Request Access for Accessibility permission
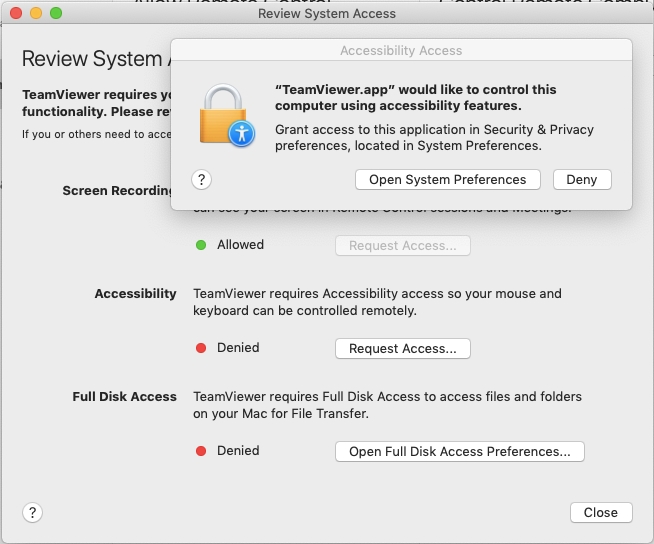This screenshot has height=544, width=654. 402,349
